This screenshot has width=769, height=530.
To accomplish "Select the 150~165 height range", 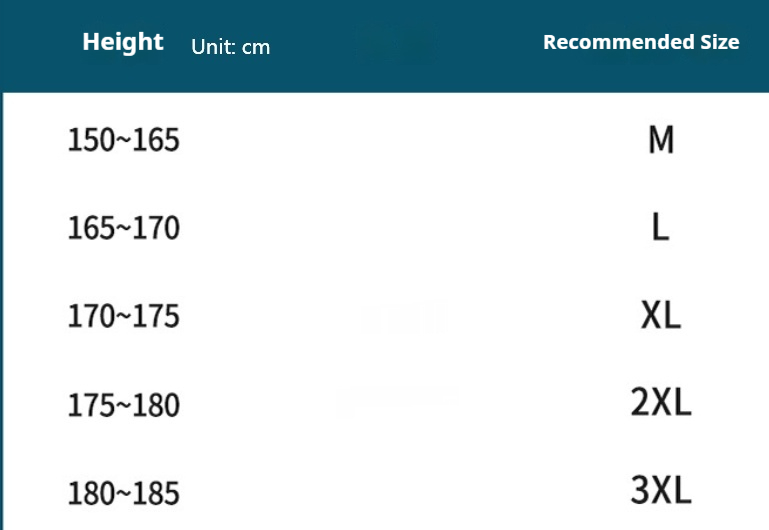I will tap(124, 140).
